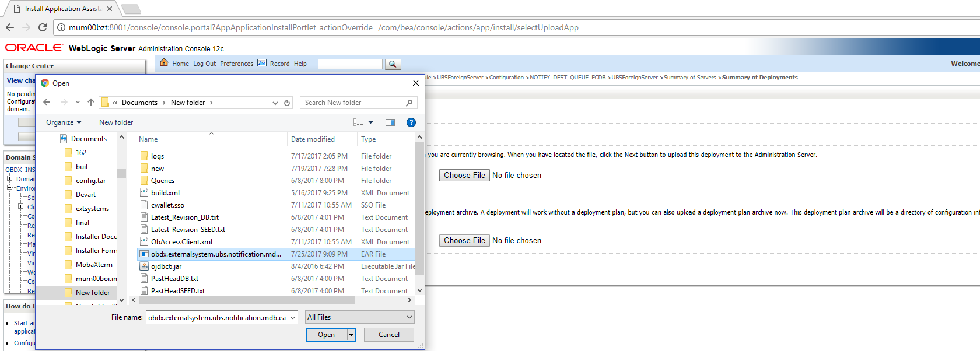Click the second Choose File button for the deployment plan
Screen dimensions: 980x351
pyautogui.click(x=464, y=240)
